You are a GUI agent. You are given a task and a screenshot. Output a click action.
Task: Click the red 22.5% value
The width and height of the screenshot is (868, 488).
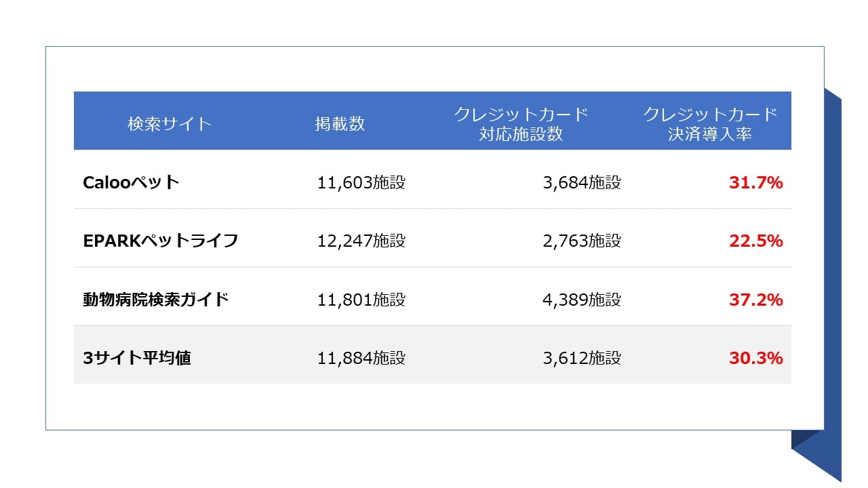coord(756,241)
